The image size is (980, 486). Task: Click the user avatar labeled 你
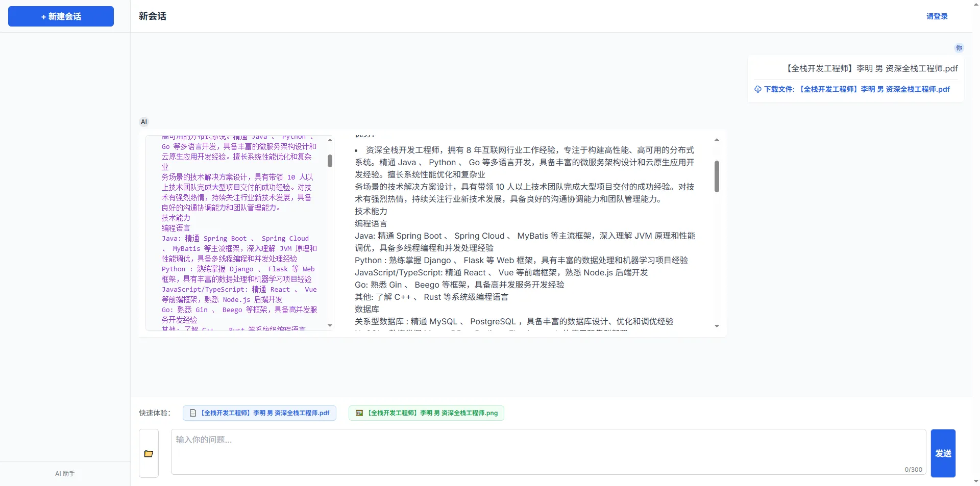(x=959, y=47)
